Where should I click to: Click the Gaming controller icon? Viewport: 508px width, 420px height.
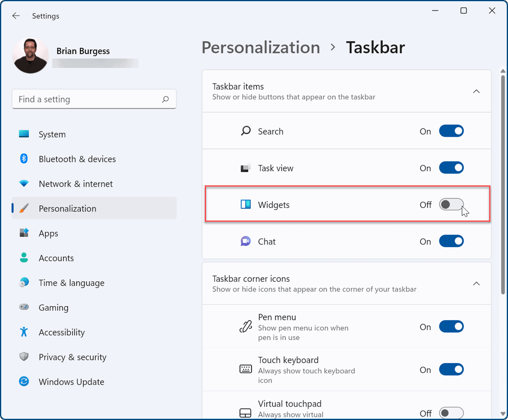click(x=24, y=307)
